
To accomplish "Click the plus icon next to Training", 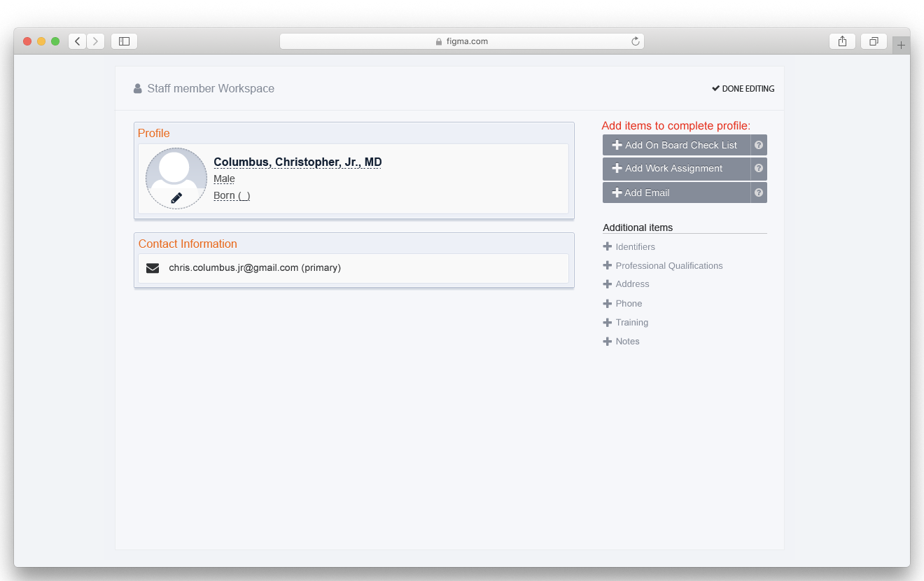I will click(x=608, y=322).
